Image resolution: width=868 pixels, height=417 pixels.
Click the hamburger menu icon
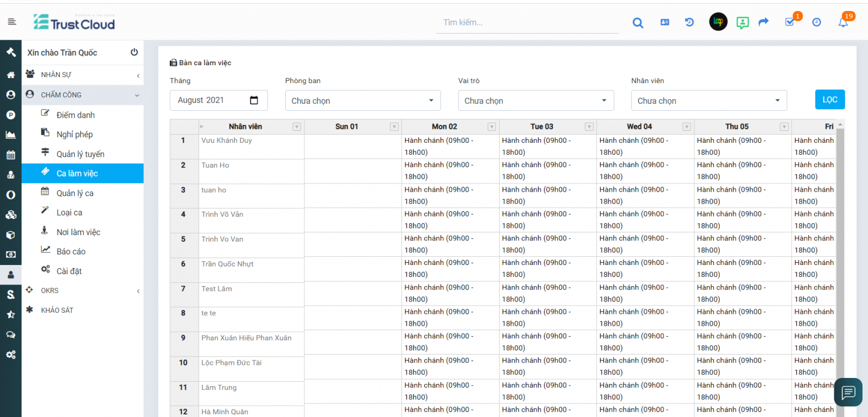click(12, 22)
